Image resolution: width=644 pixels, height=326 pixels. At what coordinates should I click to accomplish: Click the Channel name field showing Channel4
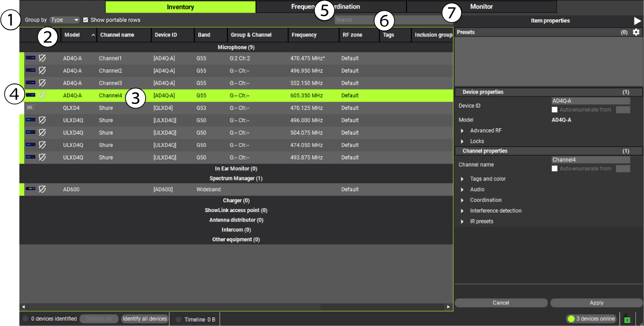(x=591, y=159)
